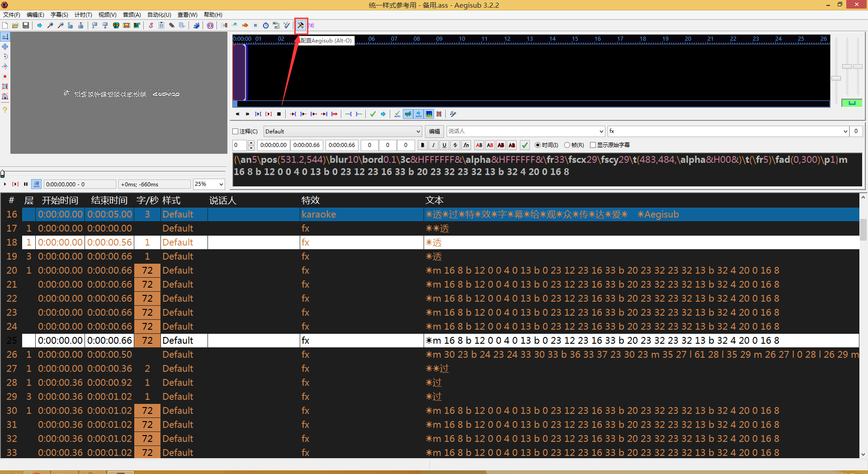
Task: Toggle bold B formatting button
Action: 423,145
